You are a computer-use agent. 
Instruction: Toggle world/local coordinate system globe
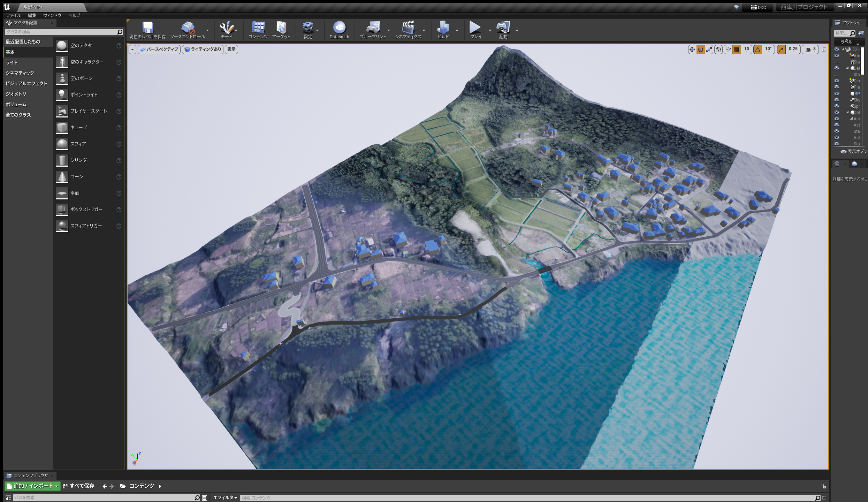[718, 50]
